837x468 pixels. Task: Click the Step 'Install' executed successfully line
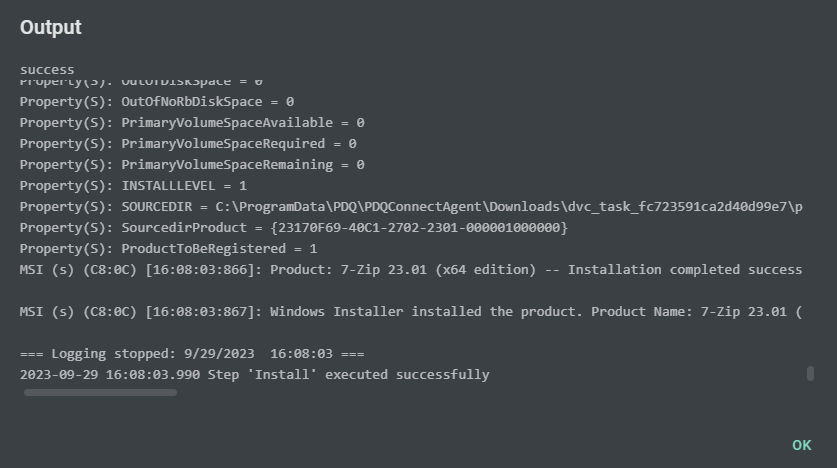[255, 375]
